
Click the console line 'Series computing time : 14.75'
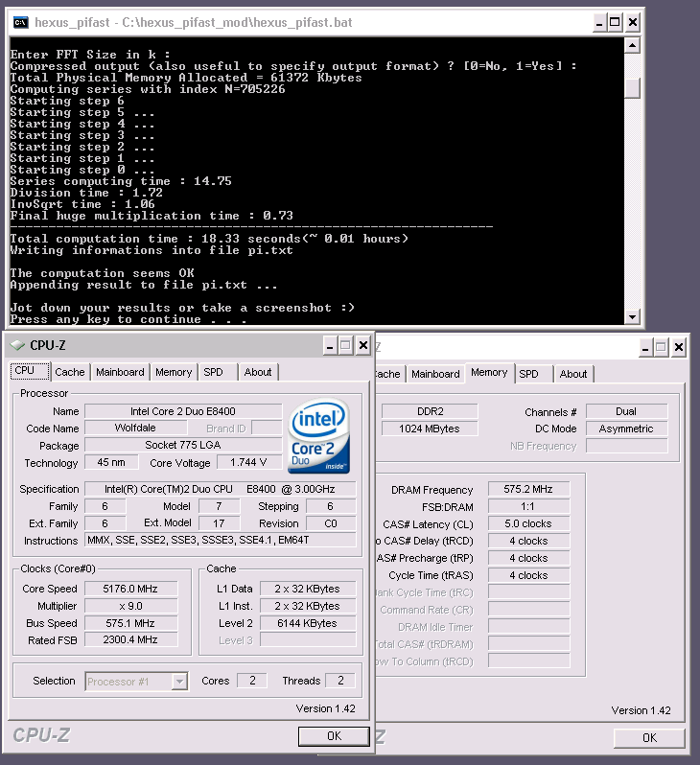(121, 181)
